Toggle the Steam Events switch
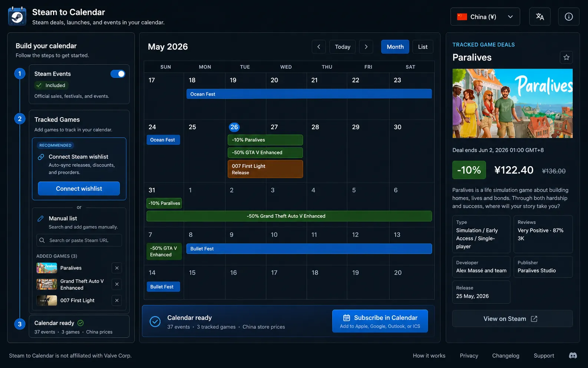 coord(118,74)
